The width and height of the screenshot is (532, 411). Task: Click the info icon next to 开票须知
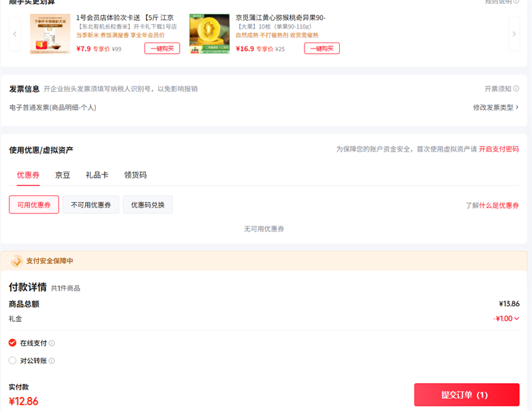click(517, 89)
